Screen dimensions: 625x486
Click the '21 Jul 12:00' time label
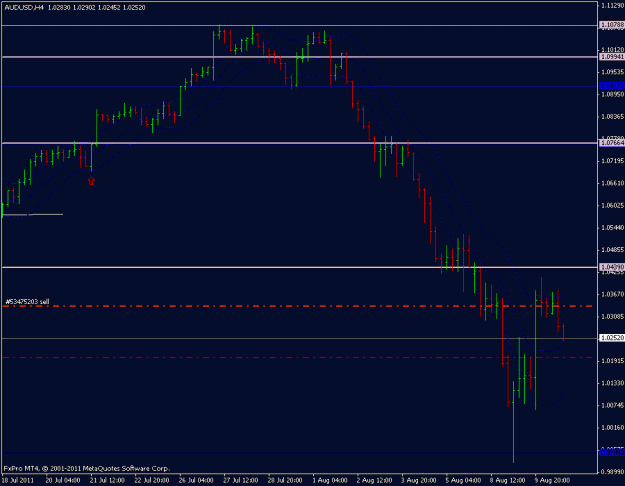click(x=107, y=480)
